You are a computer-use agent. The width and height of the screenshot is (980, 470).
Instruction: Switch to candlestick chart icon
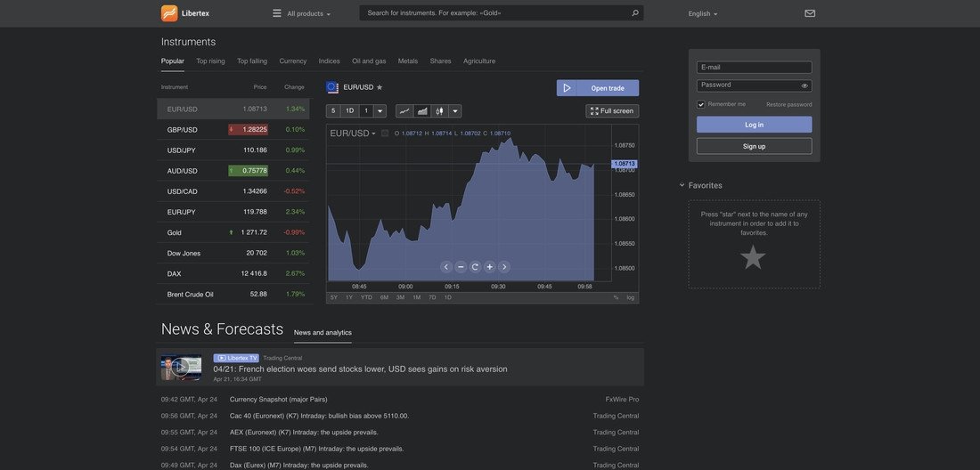point(440,111)
